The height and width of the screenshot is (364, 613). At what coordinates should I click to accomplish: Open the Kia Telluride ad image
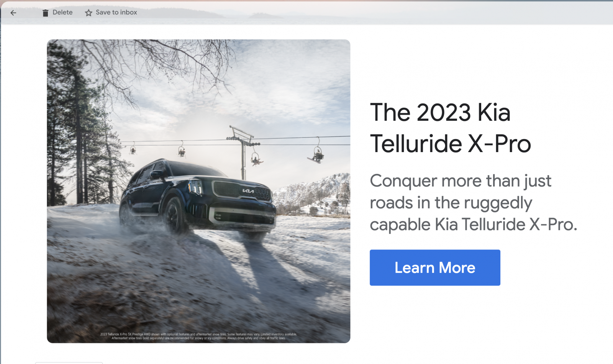click(198, 191)
